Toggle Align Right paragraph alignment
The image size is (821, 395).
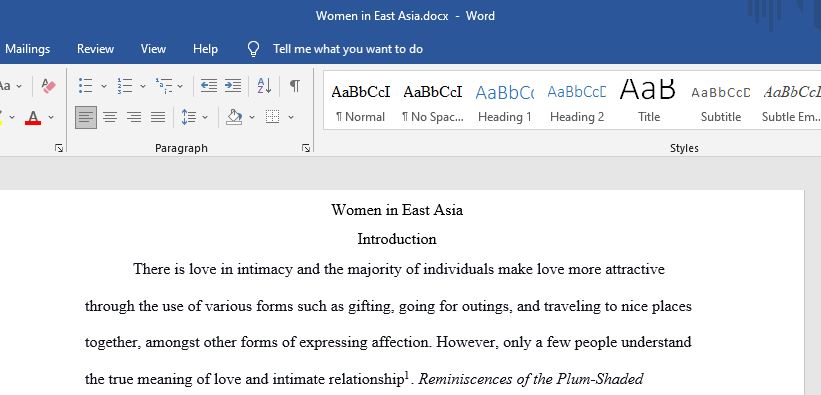tap(134, 117)
